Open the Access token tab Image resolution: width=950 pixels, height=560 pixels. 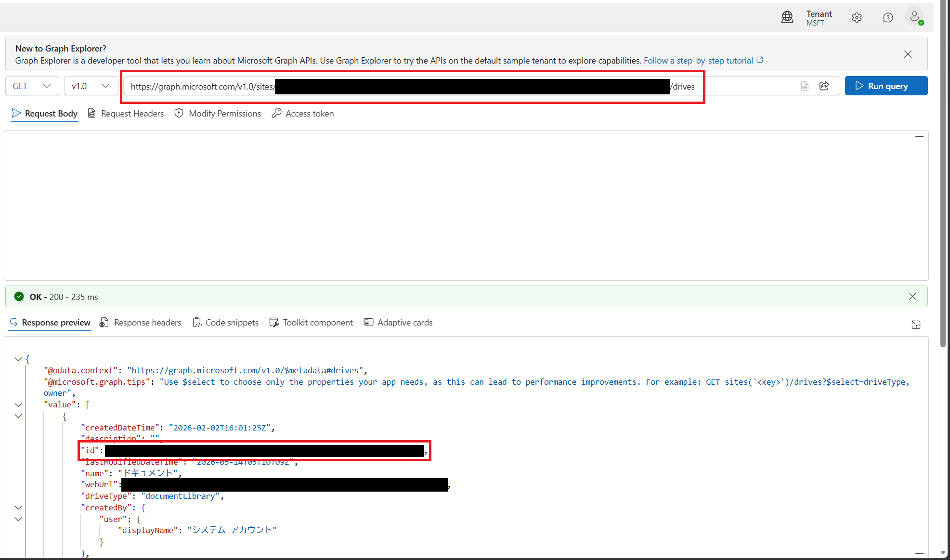pos(303,114)
